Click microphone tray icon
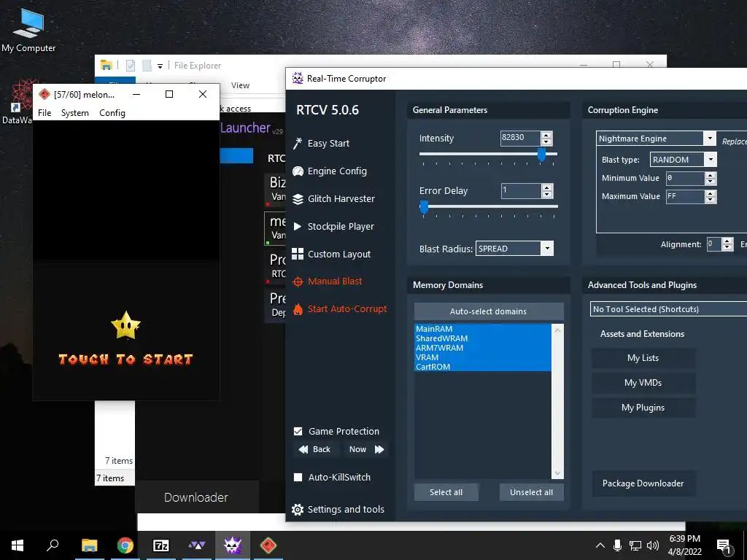The height and width of the screenshot is (560, 747). point(617,545)
